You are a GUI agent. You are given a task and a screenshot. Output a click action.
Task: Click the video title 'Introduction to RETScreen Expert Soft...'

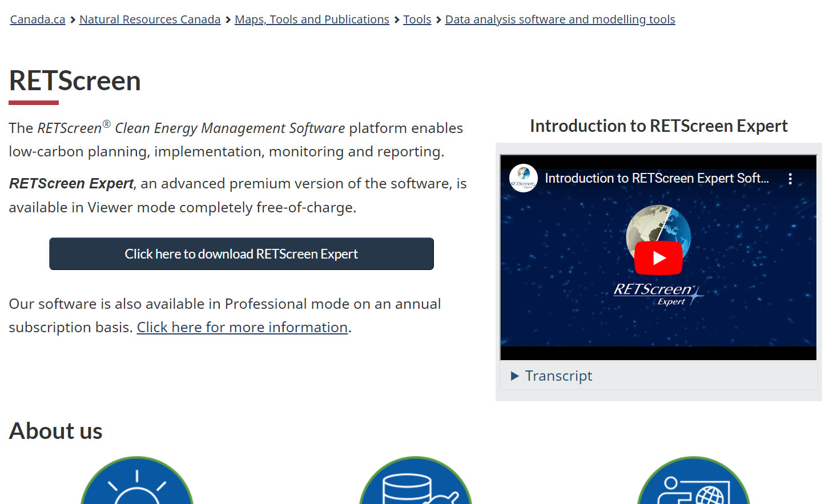[657, 178]
